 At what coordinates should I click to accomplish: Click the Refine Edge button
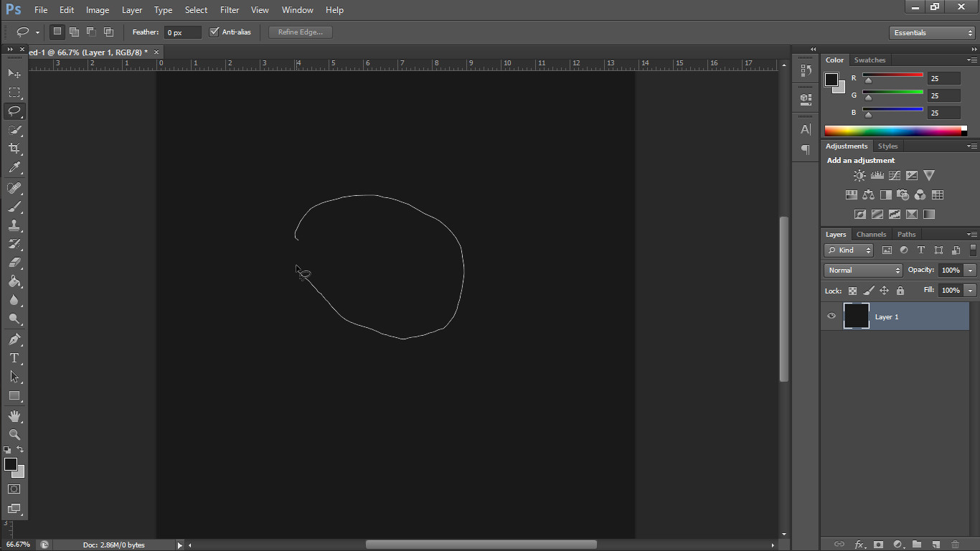tap(301, 32)
